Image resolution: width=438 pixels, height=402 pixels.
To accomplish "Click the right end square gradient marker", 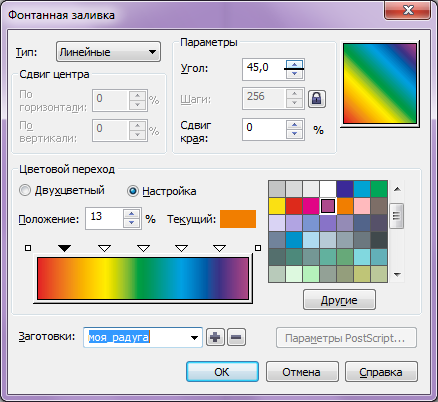I will pos(258,248).
